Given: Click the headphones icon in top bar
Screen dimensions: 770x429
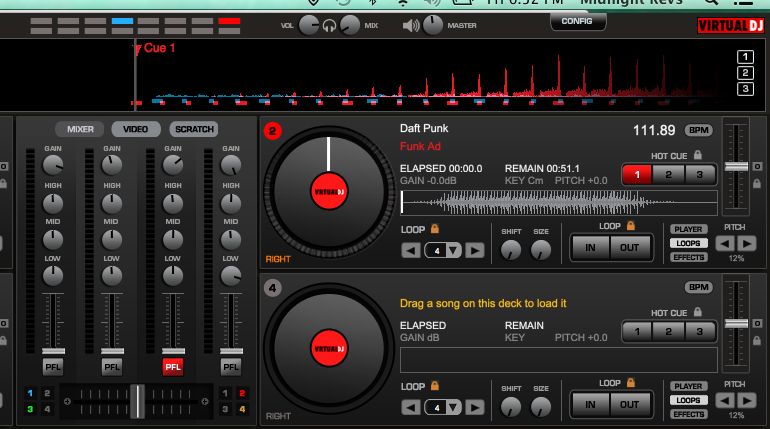Looking at the screenshot, I should (329, 25).
